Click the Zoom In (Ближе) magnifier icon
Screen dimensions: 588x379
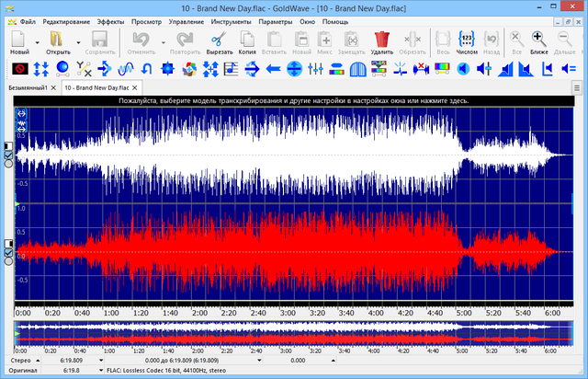coord(538,40)
